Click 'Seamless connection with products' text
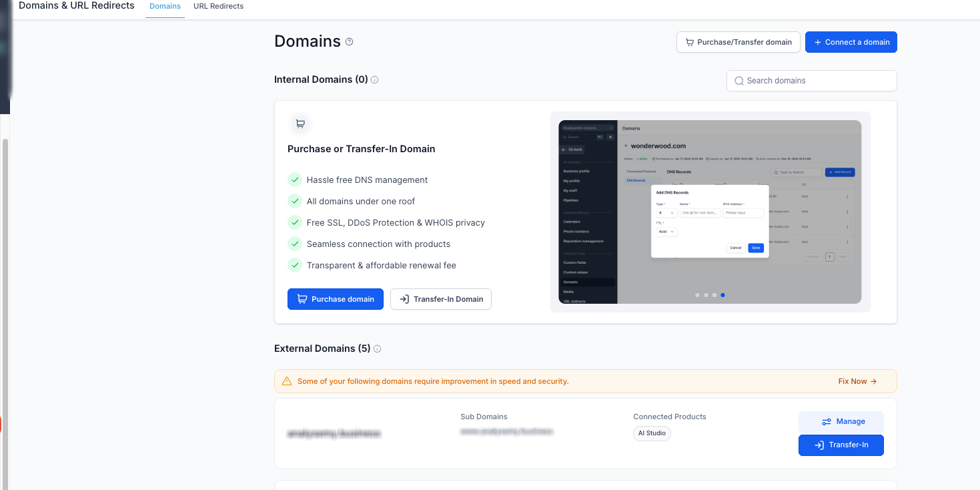The height and width of the screenshot is (490, 980). [x=378, y=244]
